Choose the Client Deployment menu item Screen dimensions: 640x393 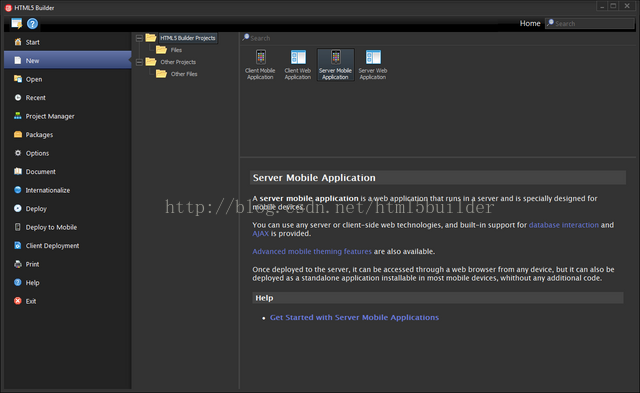tap(68, 245)
